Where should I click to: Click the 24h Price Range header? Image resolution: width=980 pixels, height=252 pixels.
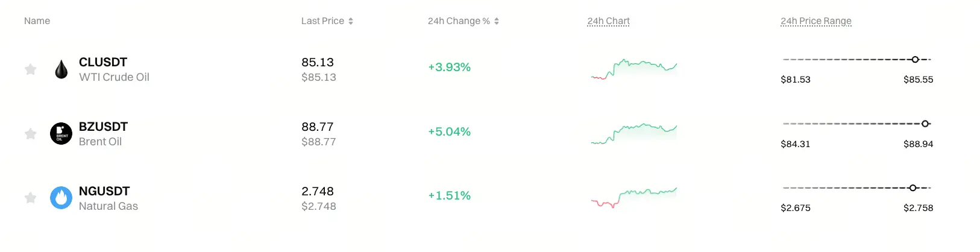point(816,21)
